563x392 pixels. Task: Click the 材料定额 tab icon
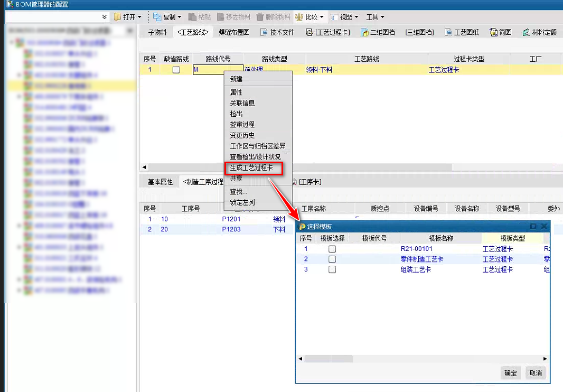(x=526, y=32)
